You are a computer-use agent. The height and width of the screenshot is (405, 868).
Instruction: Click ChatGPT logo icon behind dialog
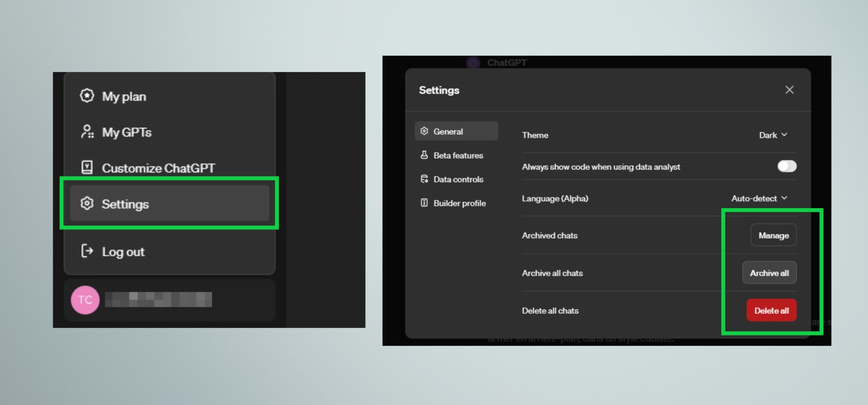tap(474, 62)
